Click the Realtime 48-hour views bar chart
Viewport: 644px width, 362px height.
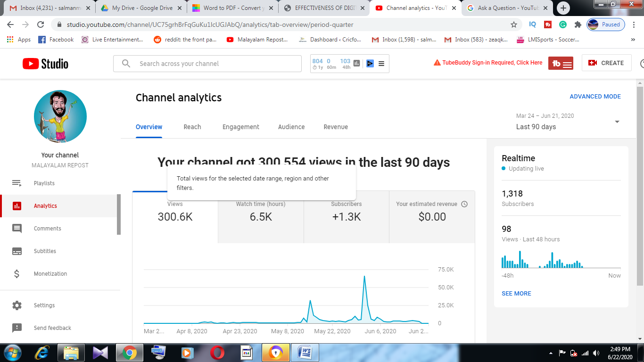pyautogui.click(x=561, y=259)
